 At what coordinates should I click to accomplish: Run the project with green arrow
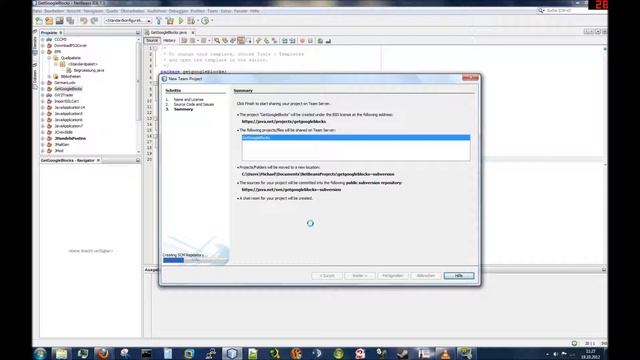click(181, 20)
